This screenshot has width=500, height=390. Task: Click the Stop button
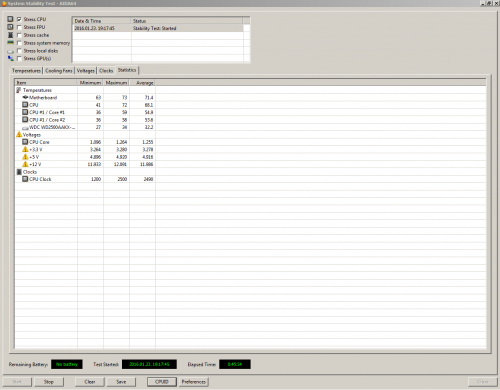click(49, 382)
